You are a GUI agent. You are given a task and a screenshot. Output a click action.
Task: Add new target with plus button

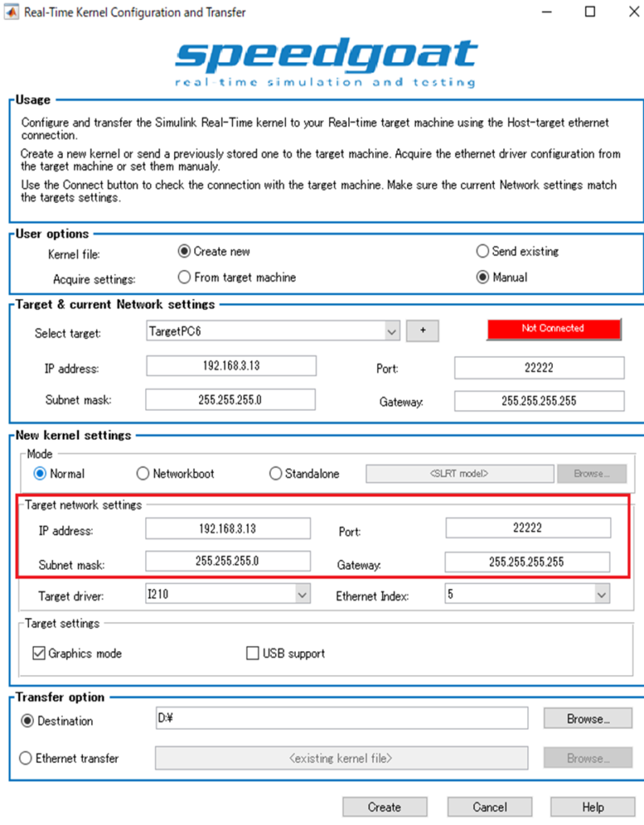tap(422, 330)
